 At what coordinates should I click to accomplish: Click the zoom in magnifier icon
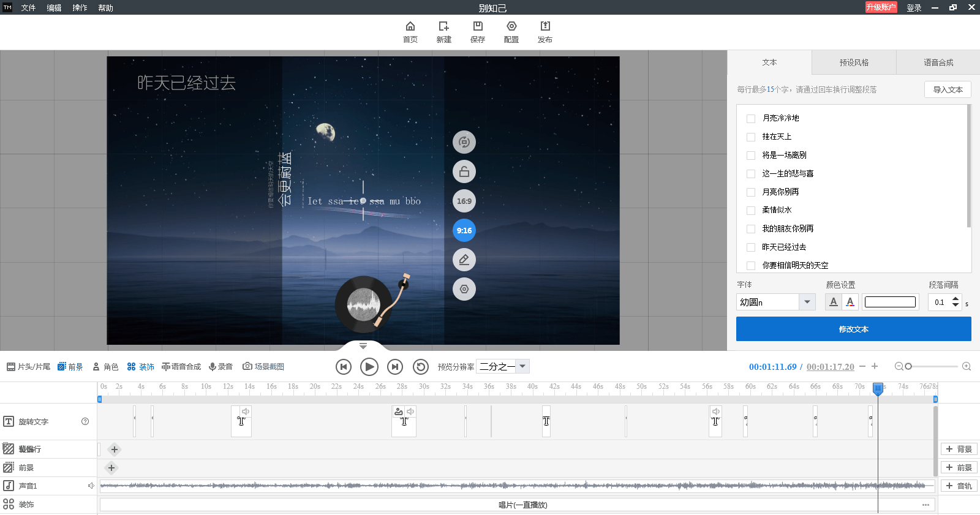pyautogui.click(x=967, y=366)
